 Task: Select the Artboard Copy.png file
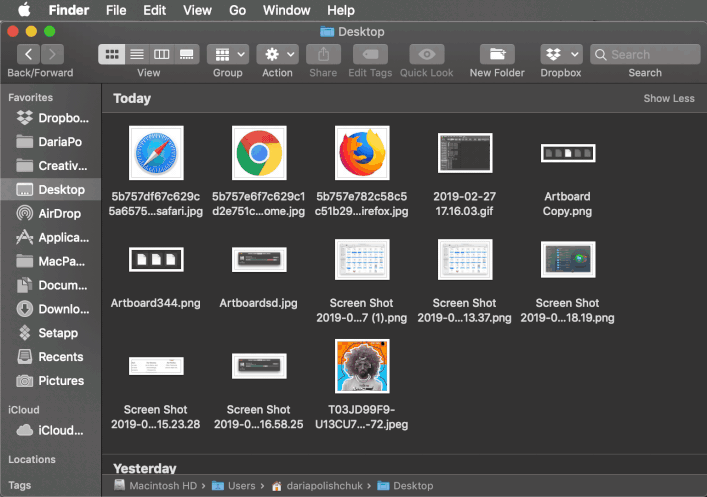[x=568, y=153]
